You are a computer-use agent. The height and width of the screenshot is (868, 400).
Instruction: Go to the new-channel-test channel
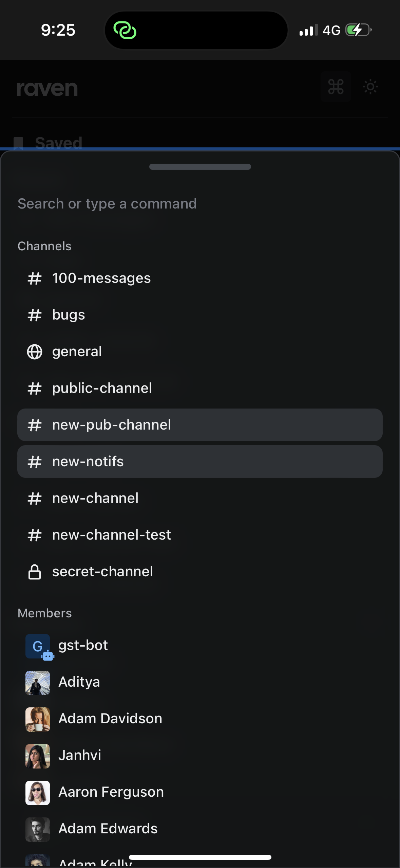pyautogui.click(x=111, y=535)
